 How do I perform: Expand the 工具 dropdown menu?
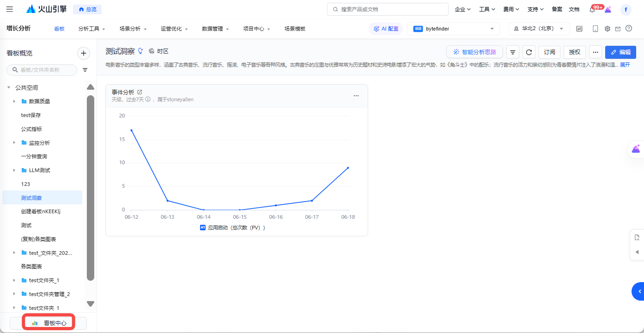pos(487,9)
